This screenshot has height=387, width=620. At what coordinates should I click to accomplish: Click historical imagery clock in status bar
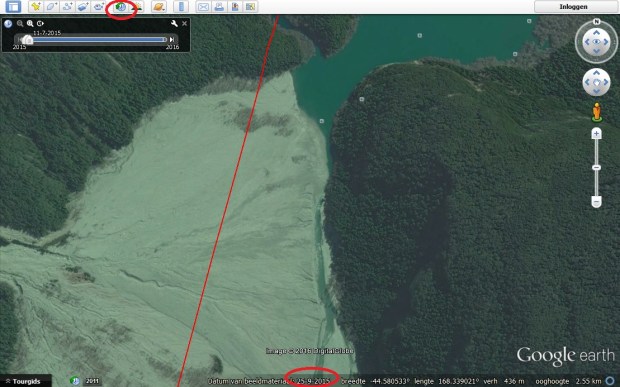(75, 381)
